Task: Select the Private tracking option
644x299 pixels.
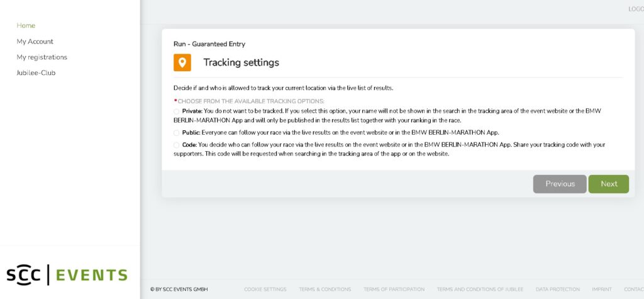Action: pyautogui.click(x=177, y=111)
